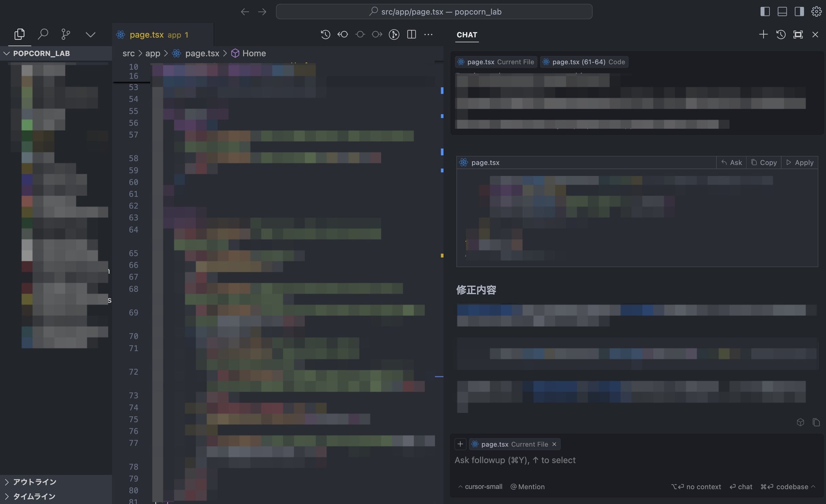Click Apply on page.tsx code block
Viewport: 826px width, 504px height.
tap(800, 163)
